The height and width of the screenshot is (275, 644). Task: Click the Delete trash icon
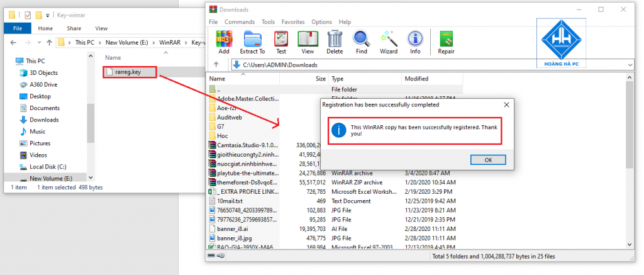click(335, 42)
